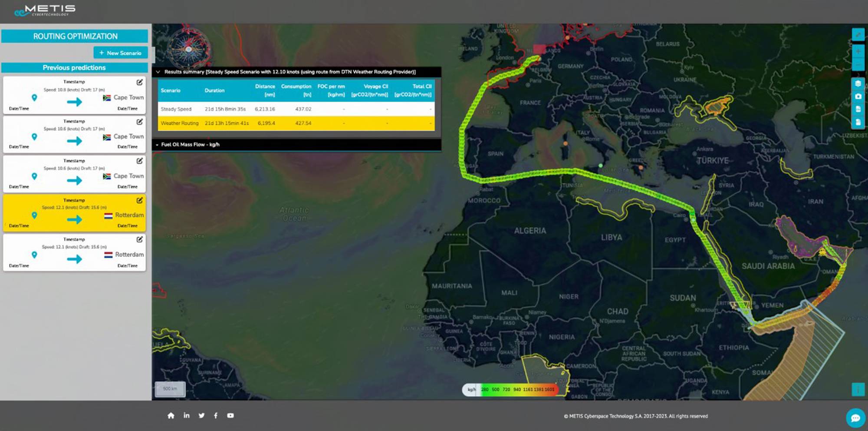This screenshot has width=868, height=431.
Task: Open the LinkedIn footer link
Action: point(187,416)
